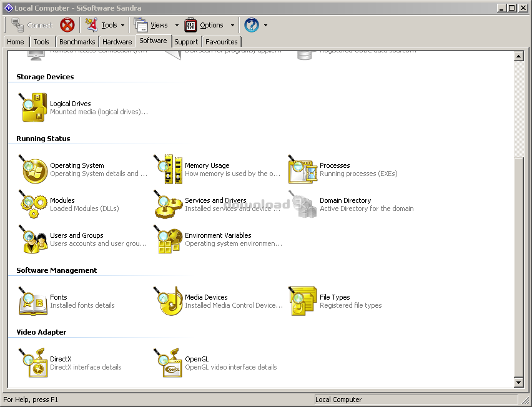Click the Operating System label
532x407 pixels.
(x=77, y=165)
